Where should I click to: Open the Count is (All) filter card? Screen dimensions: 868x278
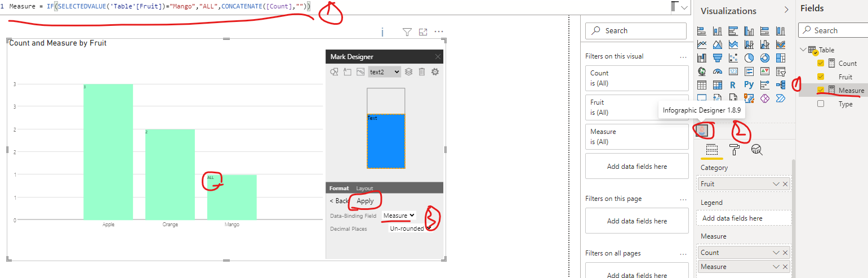click(637, 78)
